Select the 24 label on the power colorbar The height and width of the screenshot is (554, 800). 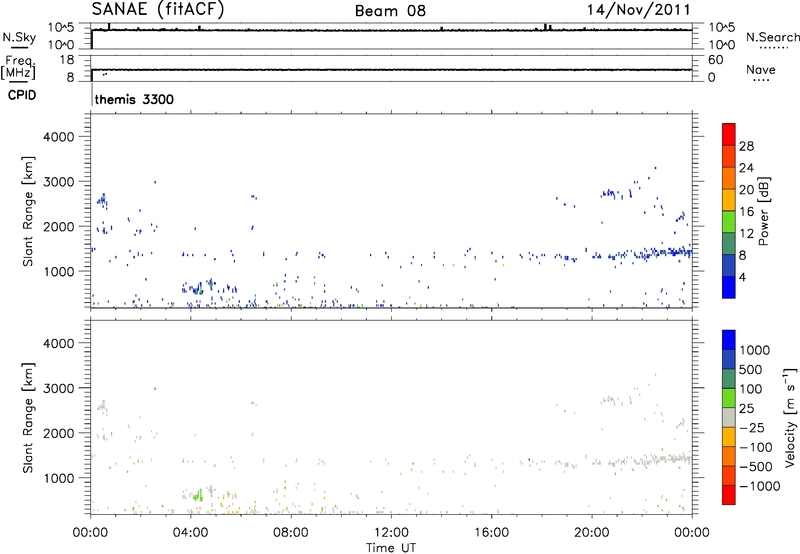tap(746, 168)
